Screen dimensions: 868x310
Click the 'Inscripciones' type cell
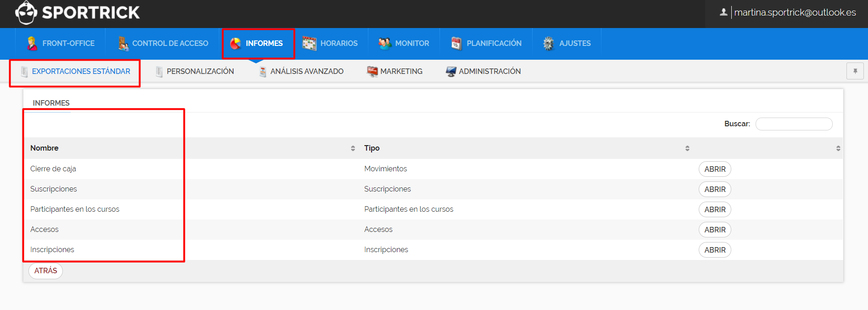point(386,250)
